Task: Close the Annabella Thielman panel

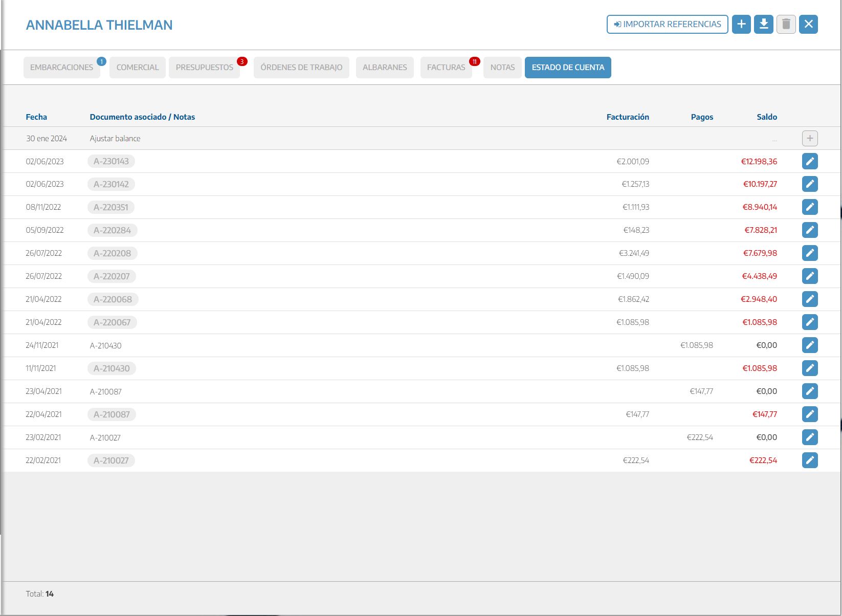Action: coord(808,24)
